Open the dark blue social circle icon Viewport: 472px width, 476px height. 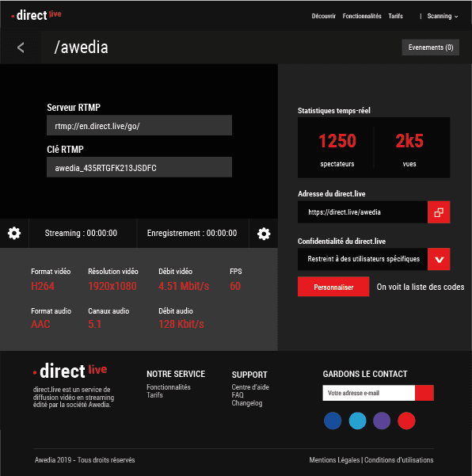point(333,421)
